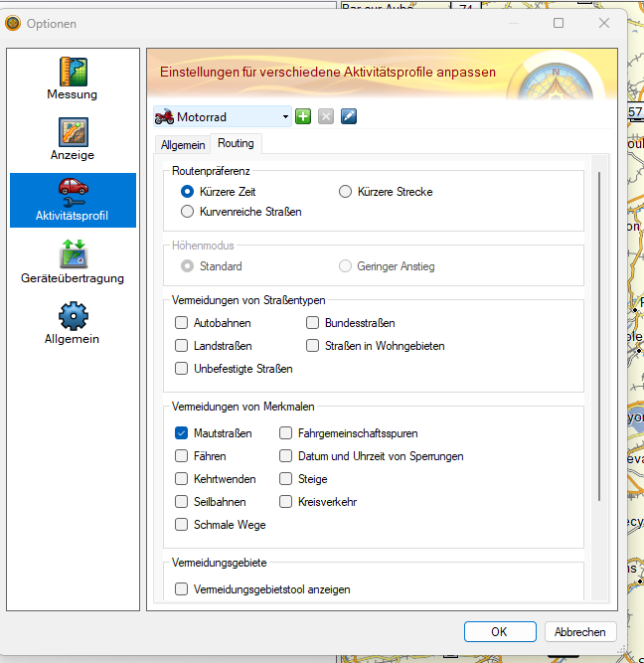
Task: Confirm settings with OK button
Action: click(499, 631)
